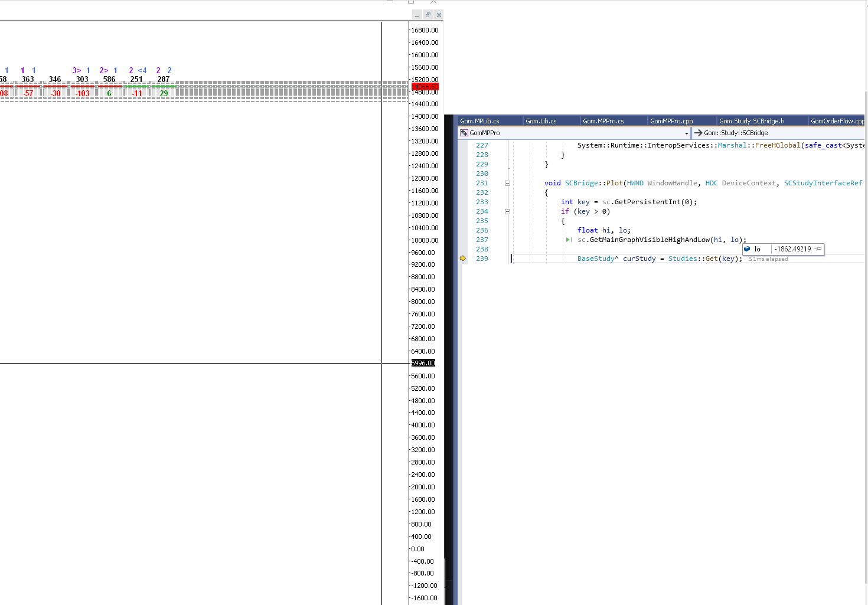The height and width of the screenshot is (605, 868).
Task: Minimize the chart child window
Action: (417, 15)
